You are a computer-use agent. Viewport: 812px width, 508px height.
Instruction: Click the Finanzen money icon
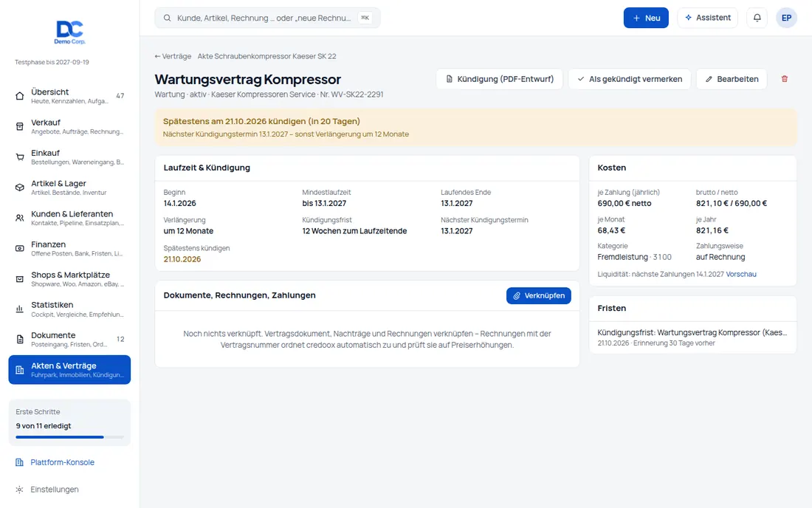point(20,249)
